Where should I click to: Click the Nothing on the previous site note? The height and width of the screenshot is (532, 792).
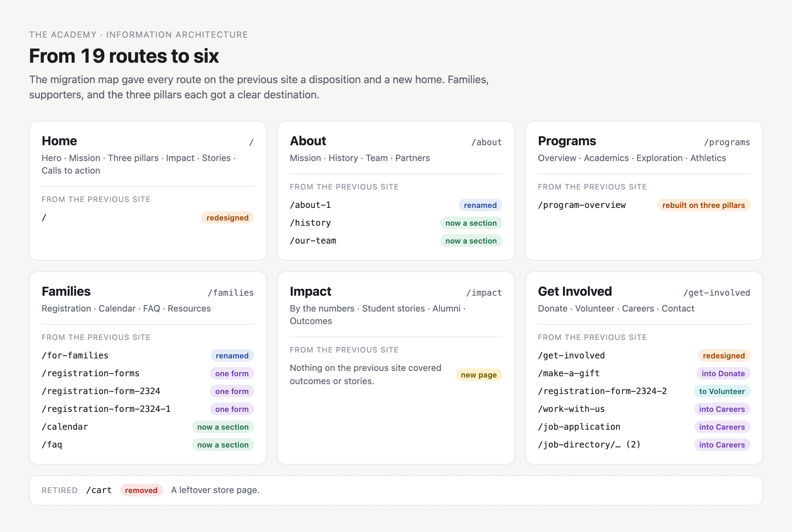point(365,374)
